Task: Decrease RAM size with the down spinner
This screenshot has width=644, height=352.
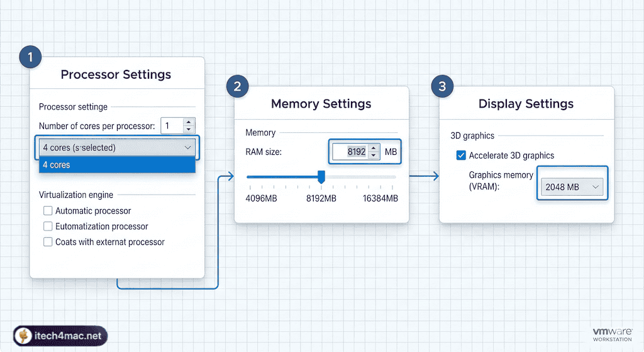Action: tap(374, 156)
